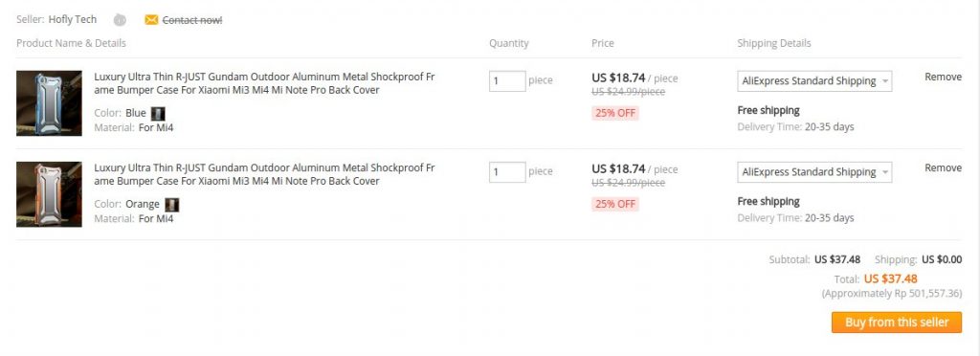
Task: Click the Hofly Tech seller name
Action: point(73,19)
